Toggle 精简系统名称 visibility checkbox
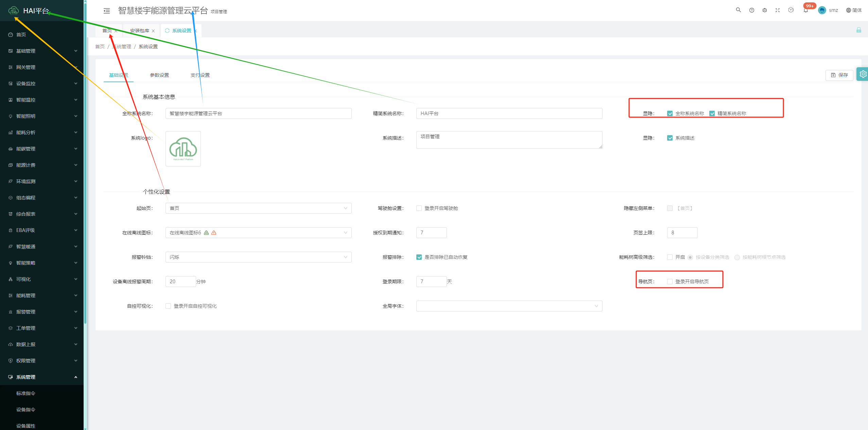Image resolution: width=868 pixels, height=430 pixels. coord(712,113)
